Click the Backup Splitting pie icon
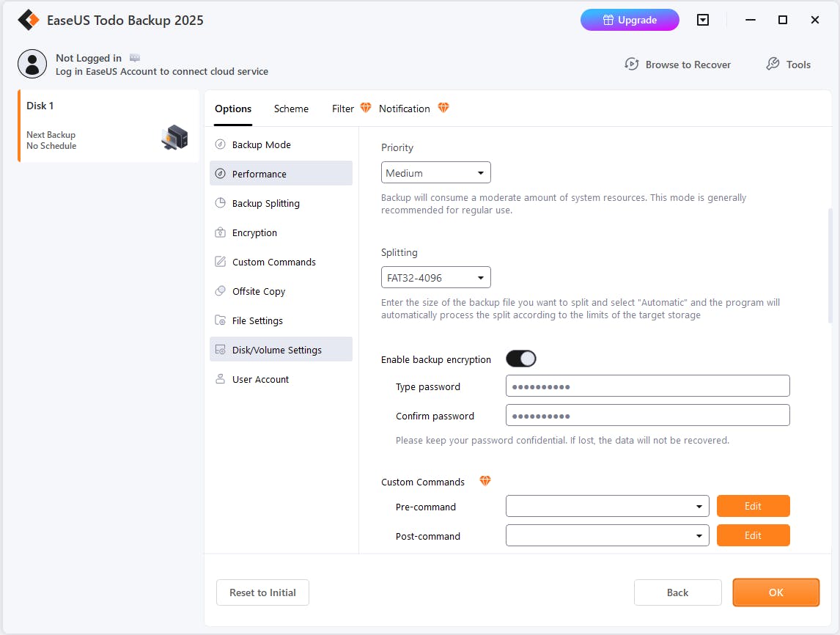This screenshot has width=840, height=635. pos(220,203)
